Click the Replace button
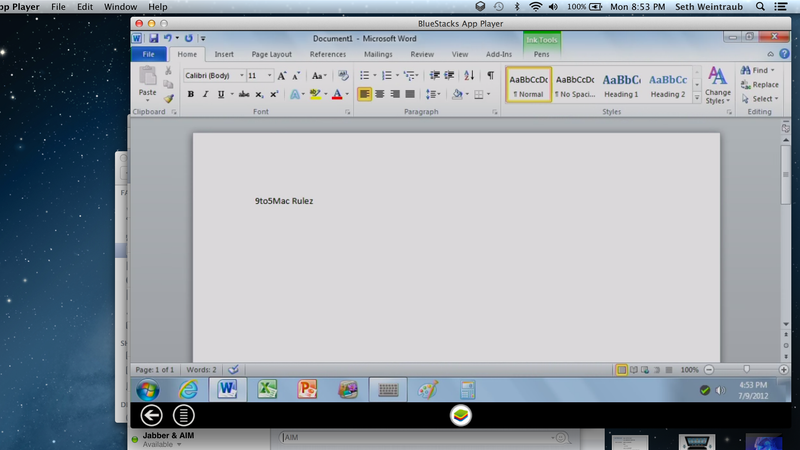The image size is (800, 450). pos(760,85)
